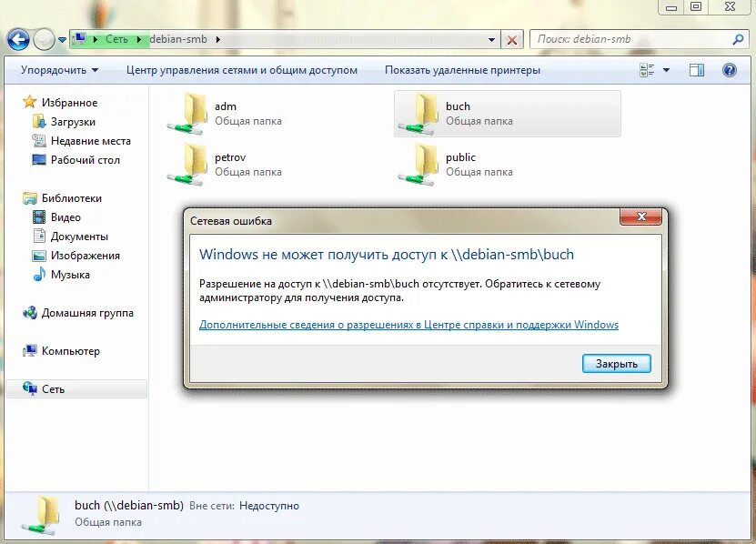Select 'Домашняя группа' in sidebar
Image resolution: width=756 pixels, height=544 pixels.
(x=87, y=313)
